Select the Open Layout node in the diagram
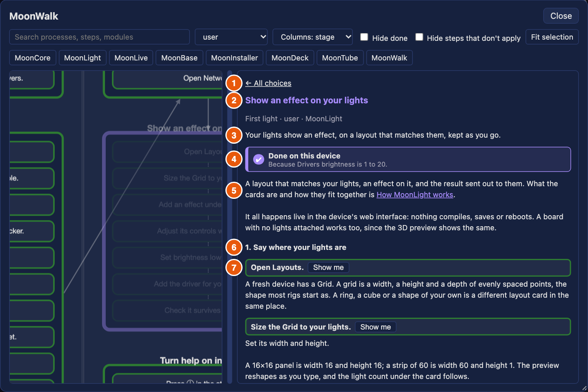Viewport: 588px width, 392px height. 167,152
